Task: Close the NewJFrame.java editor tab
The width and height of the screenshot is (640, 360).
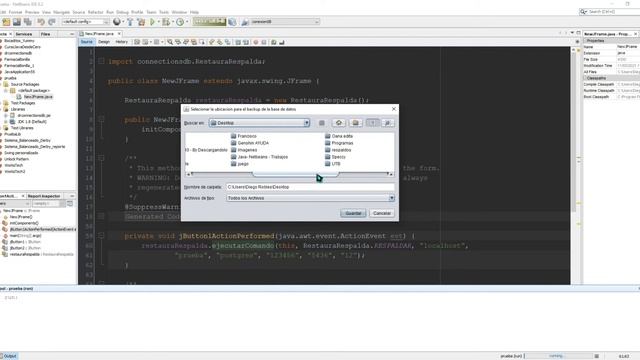Action: [119, 34]
